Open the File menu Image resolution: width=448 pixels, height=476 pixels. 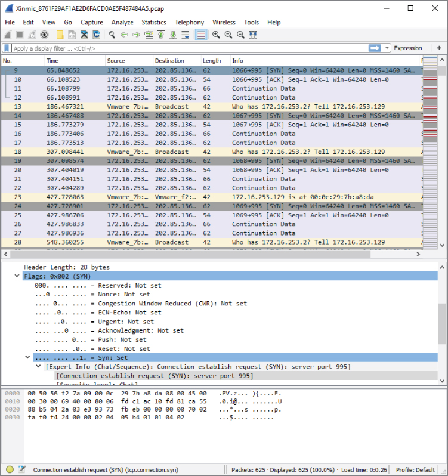click(x=10, y=23)
